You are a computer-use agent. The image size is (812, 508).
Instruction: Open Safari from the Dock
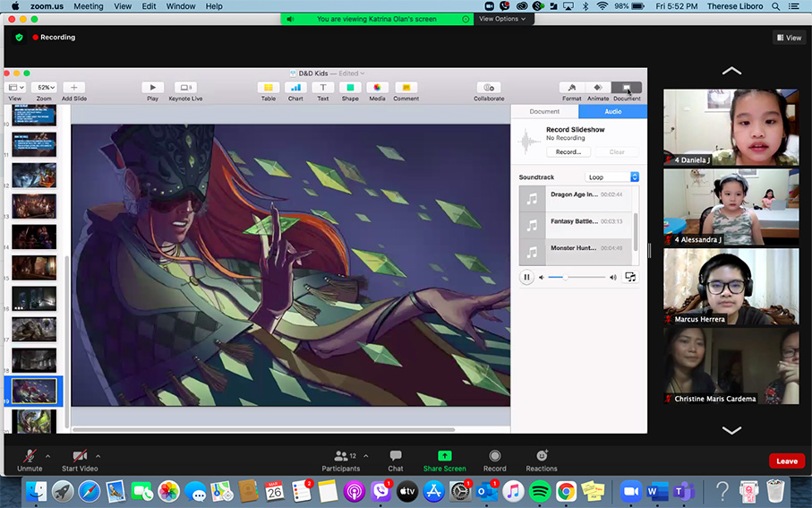point(89,490)
